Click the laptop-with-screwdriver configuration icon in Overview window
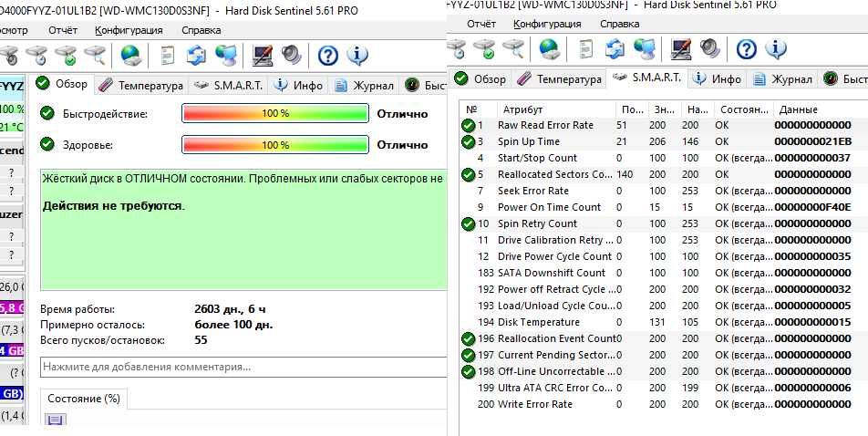868x436 pixels. [263, 55]
